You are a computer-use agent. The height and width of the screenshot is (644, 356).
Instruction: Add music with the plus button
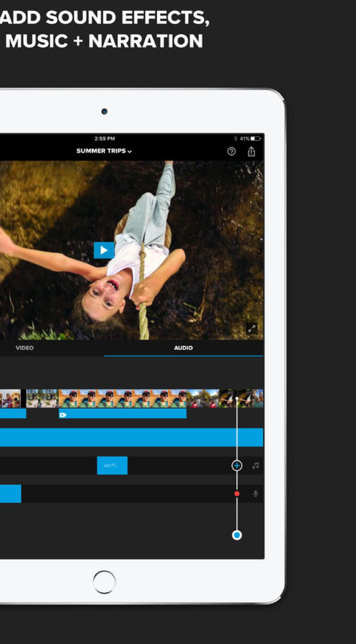(237, 465)
